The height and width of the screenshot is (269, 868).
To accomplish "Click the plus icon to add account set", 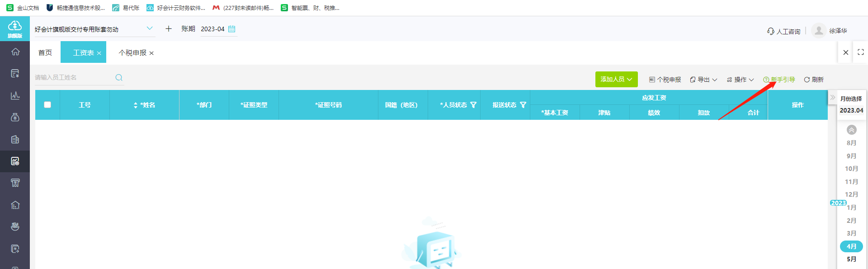I will tap(169, 28).
